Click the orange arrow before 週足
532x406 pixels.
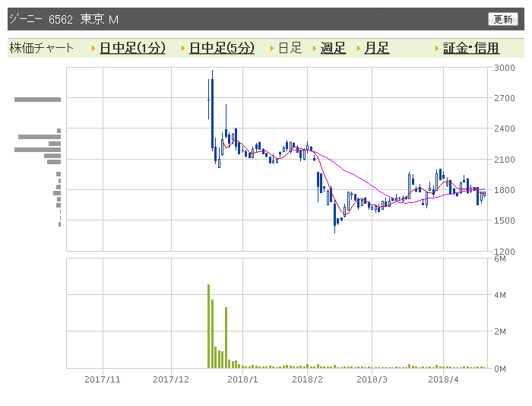[315, 49]
